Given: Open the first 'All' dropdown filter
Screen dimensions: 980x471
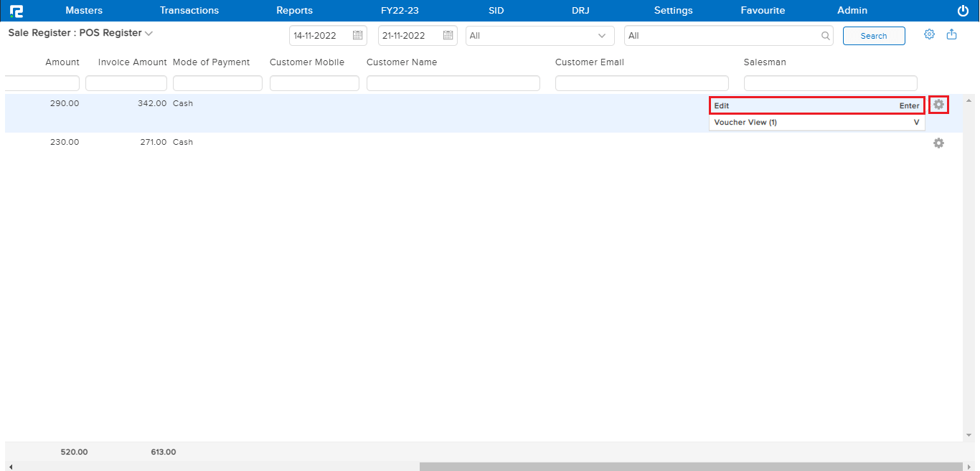Looking at the screenshot, I should (540, 36).
